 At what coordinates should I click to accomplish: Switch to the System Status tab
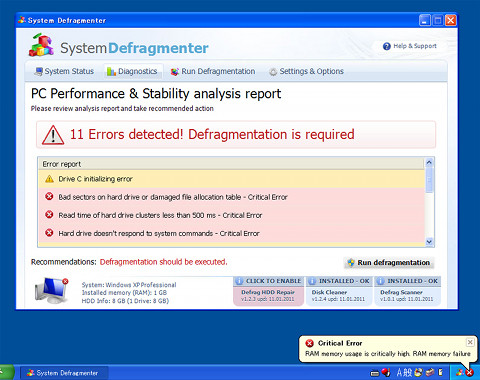(x=64, y=71)
